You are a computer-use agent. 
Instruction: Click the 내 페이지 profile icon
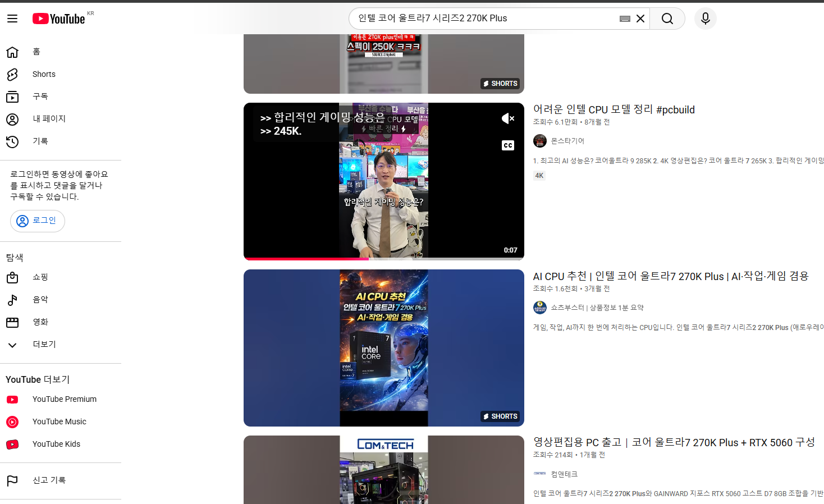tap(12, 119)
